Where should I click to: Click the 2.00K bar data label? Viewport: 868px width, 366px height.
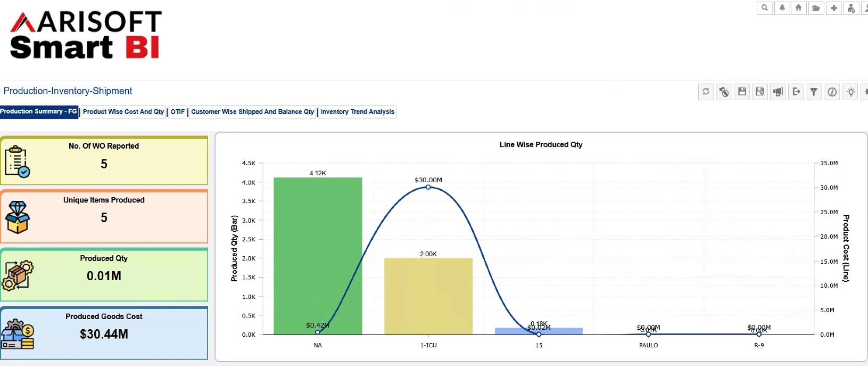[x=428, y=254]
